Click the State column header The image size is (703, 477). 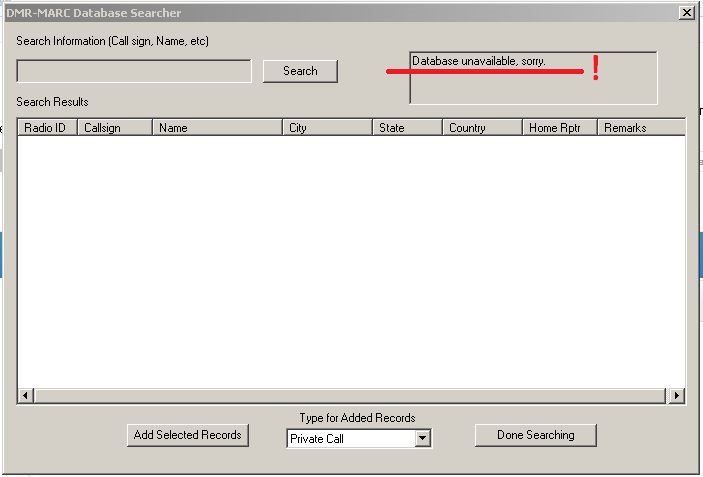(408, 128)
